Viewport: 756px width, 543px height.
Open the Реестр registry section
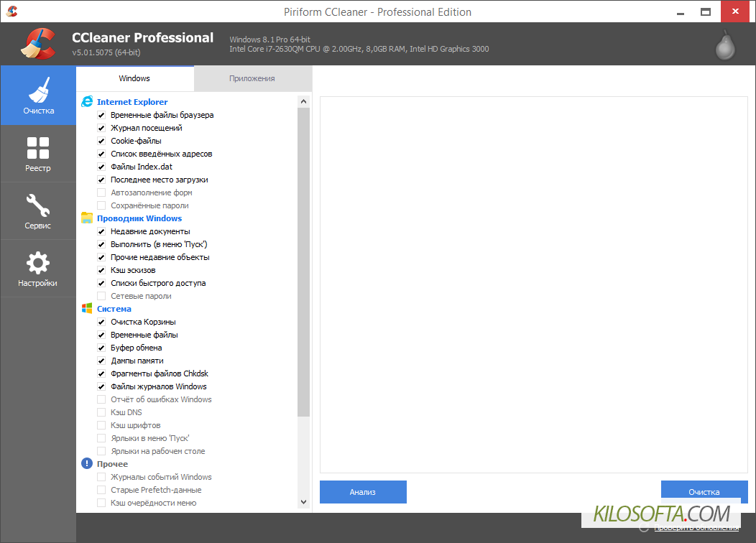[38, 154]
